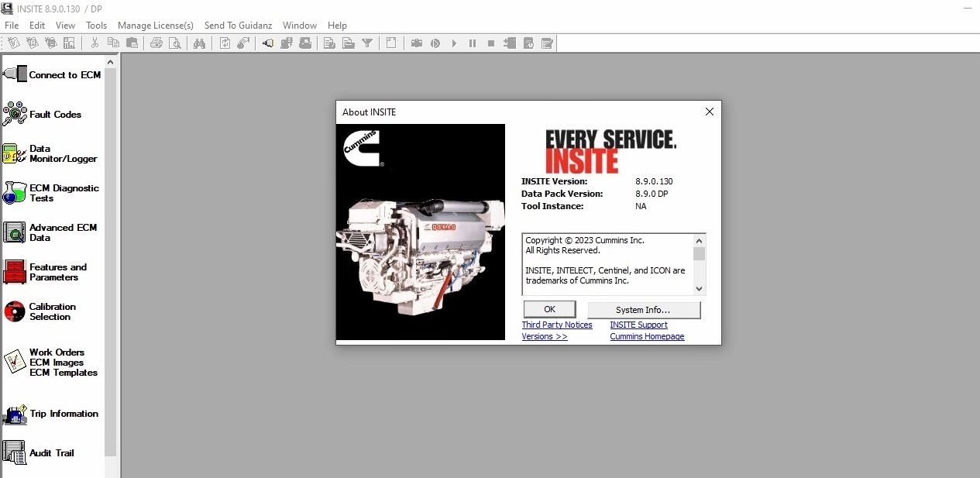Screen dimensions: 980x478
Task: Select the Cut icon on the toolbar
Action: pyautogui.click(x=95, y=43)
